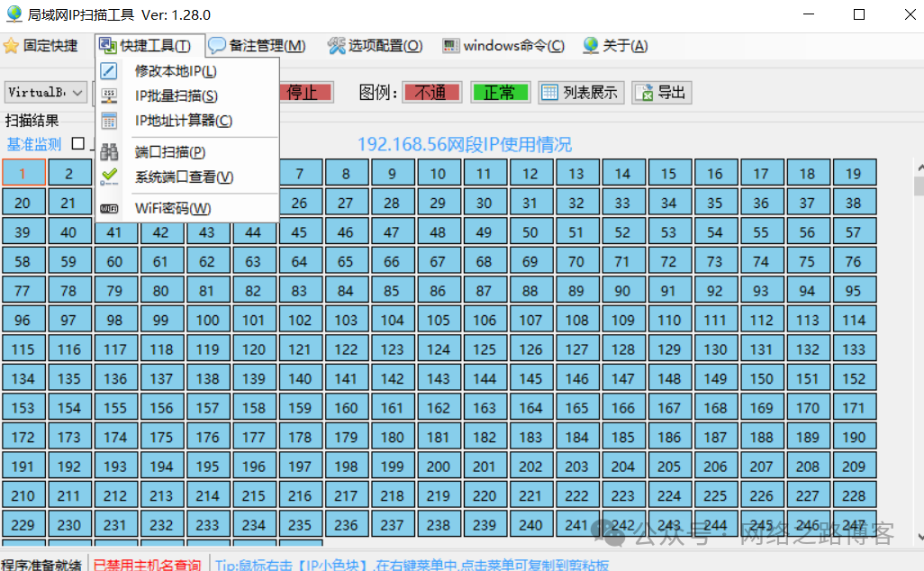Click the 已禁用主机名查询 status text
The image size is (924, 571).
point(148,564)
